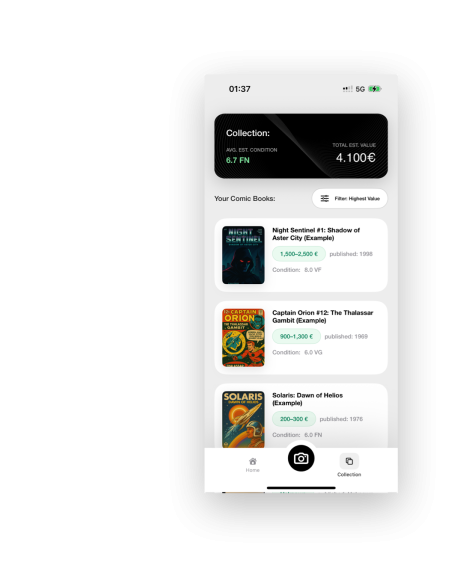The height and width of the screenshot is (568, 471).
Task: Tap the battery status icon
Action: (375, 89)
